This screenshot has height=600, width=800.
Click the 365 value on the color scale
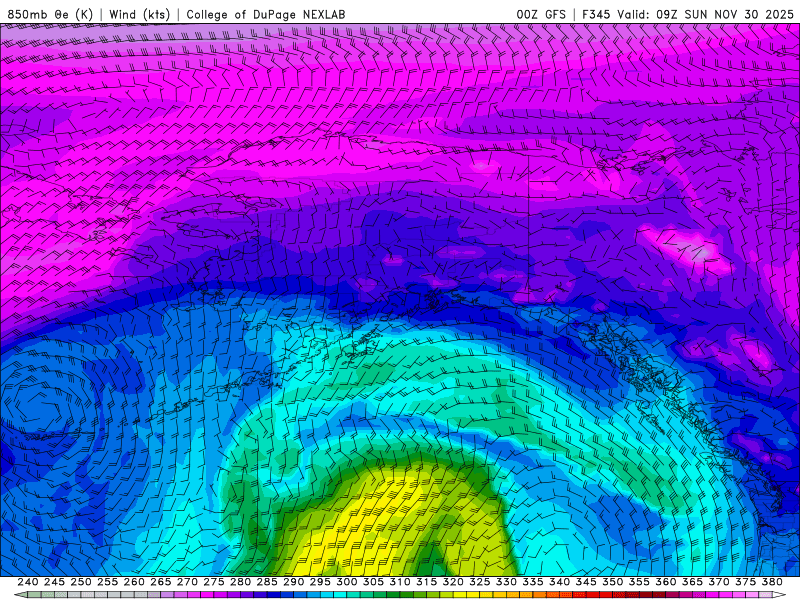click(x=692, y=582)
